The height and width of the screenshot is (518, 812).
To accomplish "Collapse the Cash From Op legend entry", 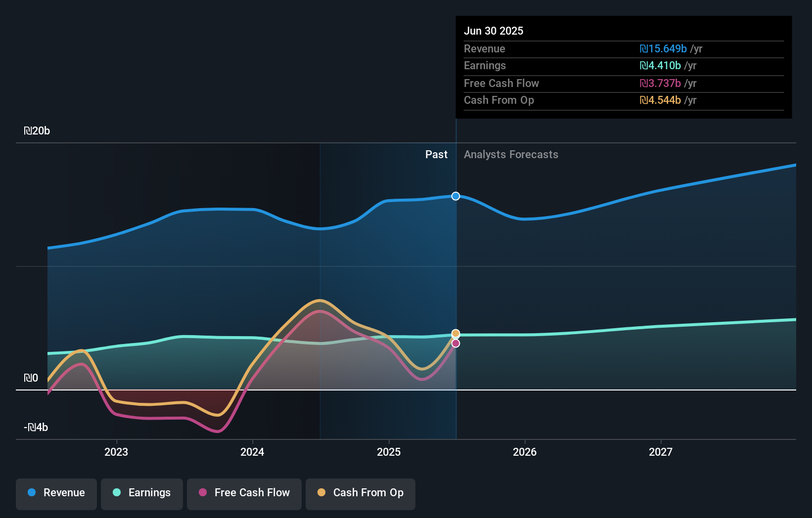I will click(x=361, y=494).
